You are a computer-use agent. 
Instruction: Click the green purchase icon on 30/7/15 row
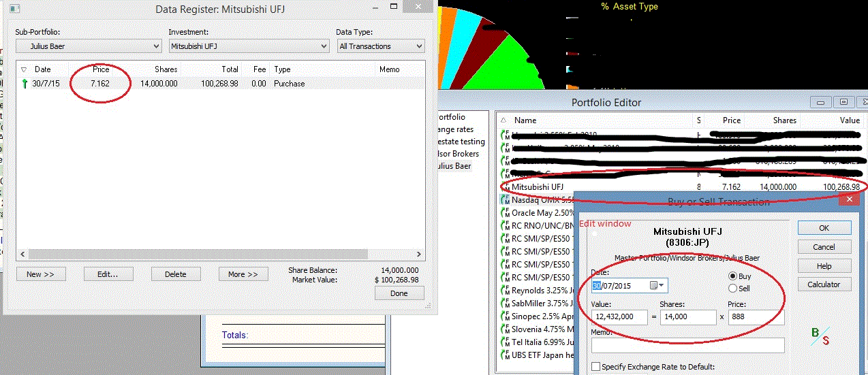[x=25, y=84]
